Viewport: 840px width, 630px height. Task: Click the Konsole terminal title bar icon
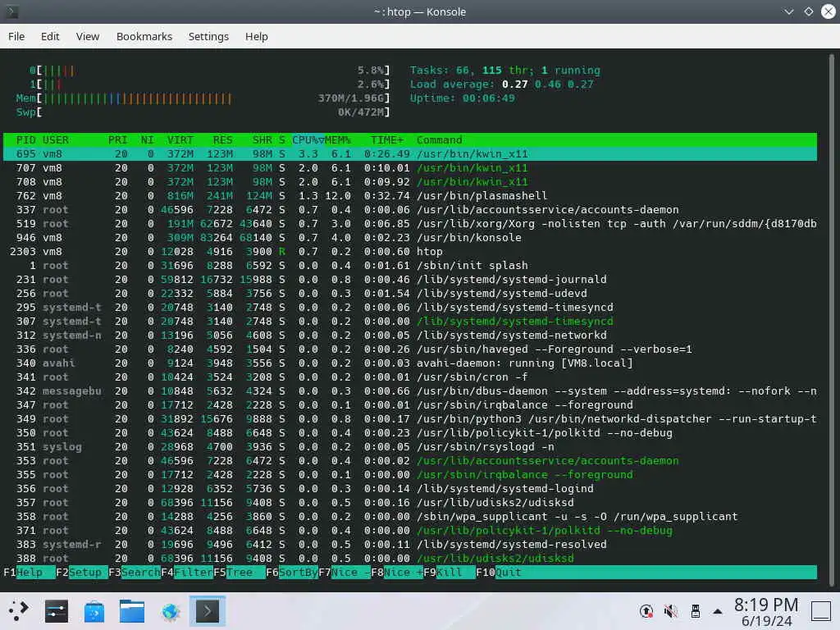(x=11, y=11)
